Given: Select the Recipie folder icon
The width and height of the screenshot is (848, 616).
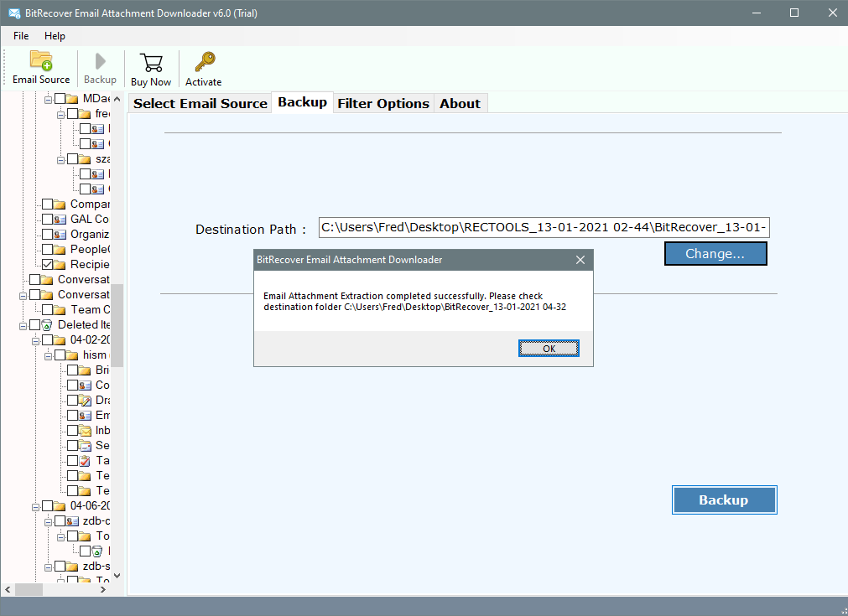Looking at the screenshot, I should click(60, 265).
